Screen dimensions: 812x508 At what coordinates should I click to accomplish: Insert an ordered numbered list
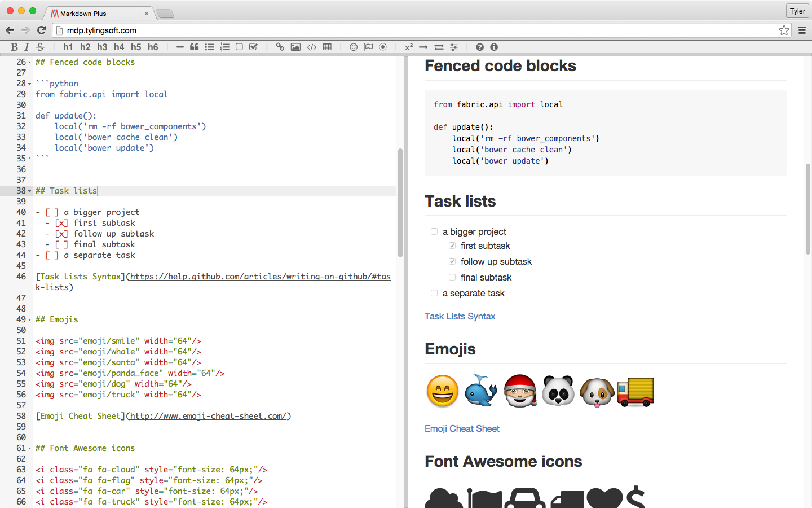point(224,47)
